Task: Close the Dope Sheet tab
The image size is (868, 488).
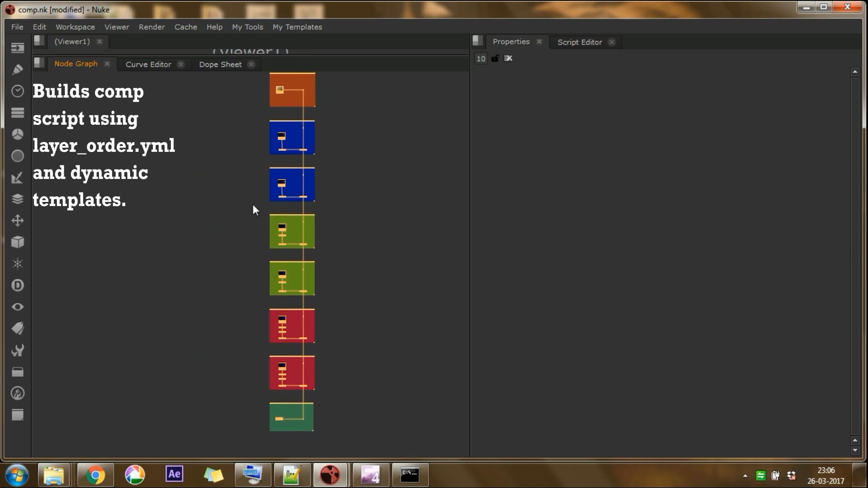Action: tap(251, 64)
